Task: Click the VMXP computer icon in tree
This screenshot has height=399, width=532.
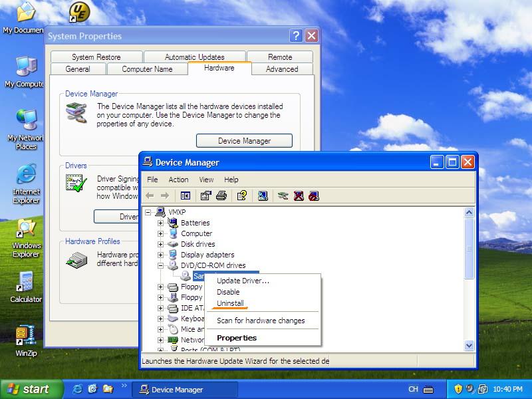Action: tap(160, 212)
